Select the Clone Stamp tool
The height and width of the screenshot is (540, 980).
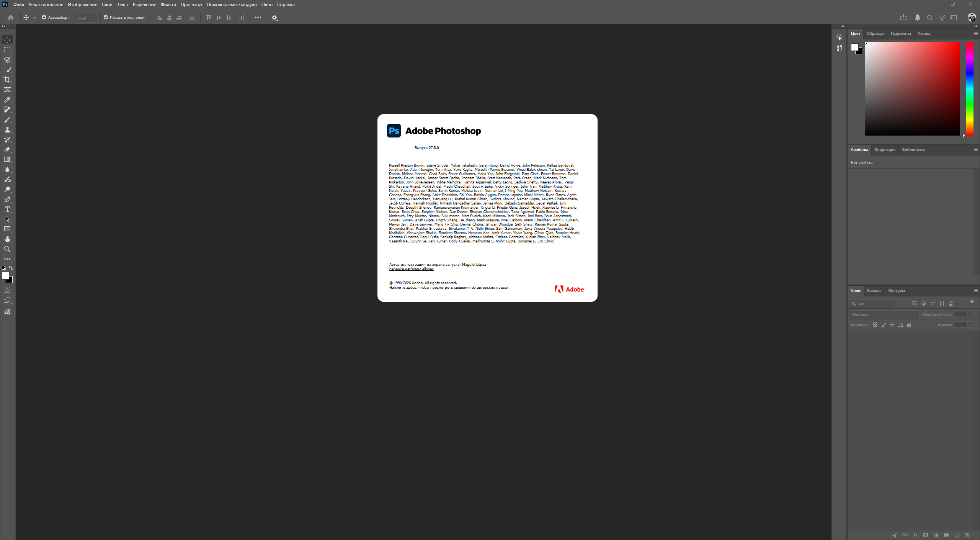(7, 129)
